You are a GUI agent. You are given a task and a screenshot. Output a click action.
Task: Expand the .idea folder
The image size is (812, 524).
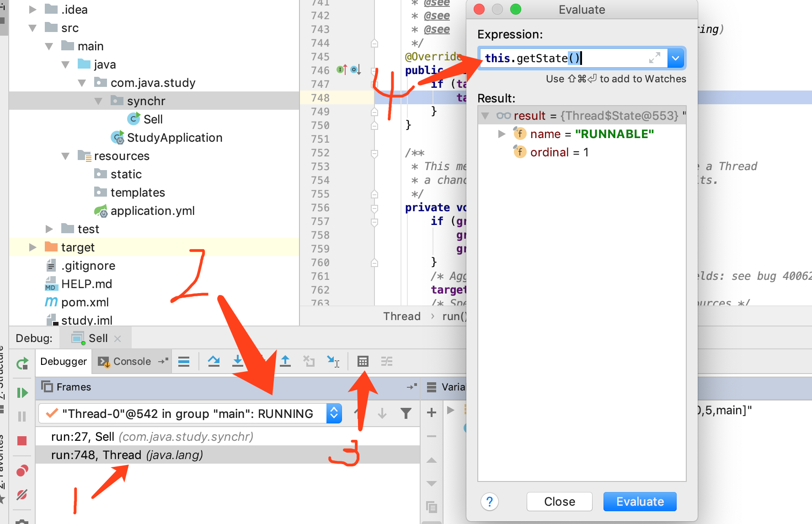(x=32, y=10)
